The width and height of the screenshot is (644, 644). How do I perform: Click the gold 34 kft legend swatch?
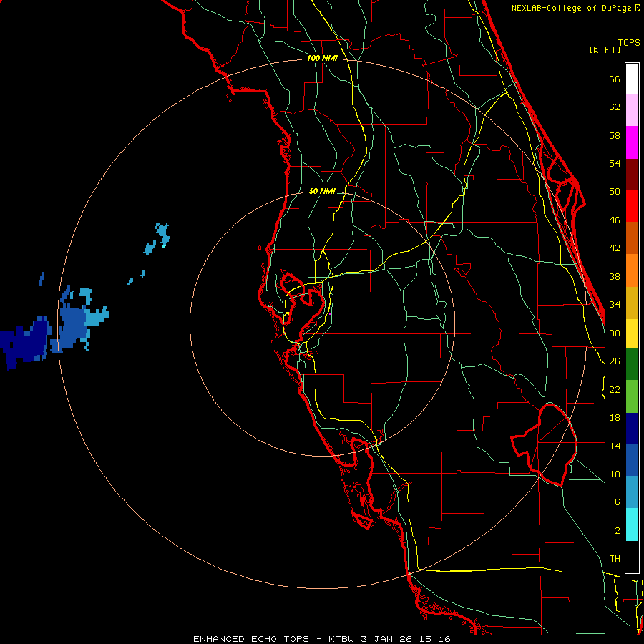[632, 303]
